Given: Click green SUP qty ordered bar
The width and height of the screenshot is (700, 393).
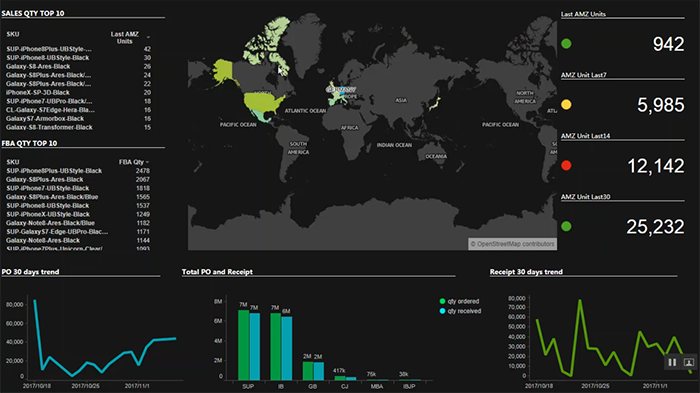Looking at the screenshot, I should pyautogui.click(x=243, y=345).
